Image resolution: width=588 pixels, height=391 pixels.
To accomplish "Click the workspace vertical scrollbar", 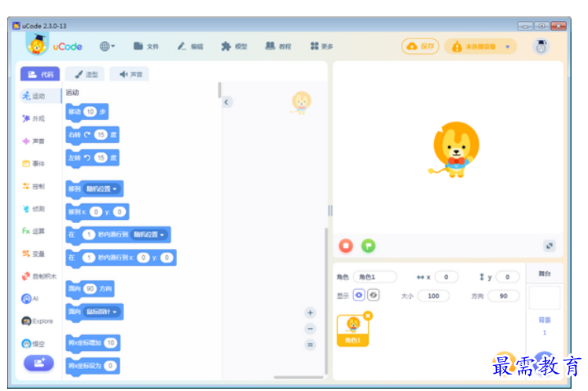I will click(x=326, y=300).
